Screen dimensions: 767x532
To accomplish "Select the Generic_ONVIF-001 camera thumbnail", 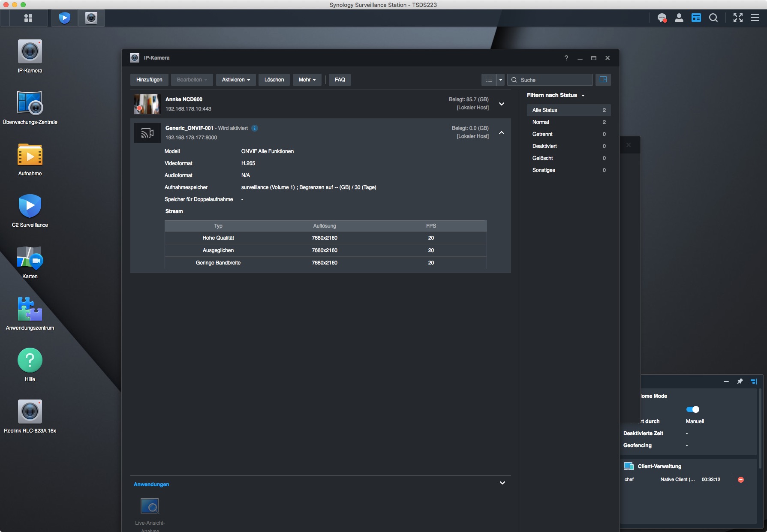I will tap(147, 133).
